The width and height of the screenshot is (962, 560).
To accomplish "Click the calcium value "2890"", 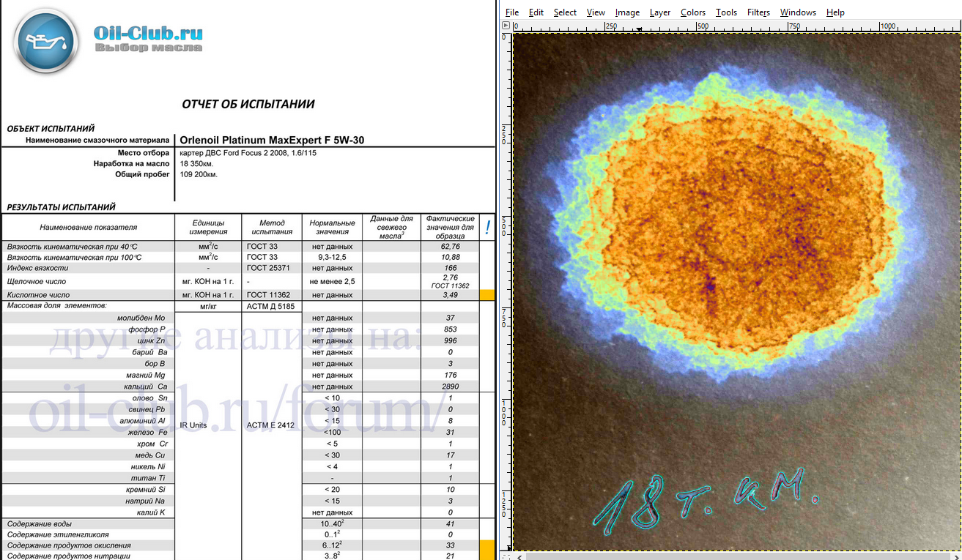I will click(x=451, y=387).
